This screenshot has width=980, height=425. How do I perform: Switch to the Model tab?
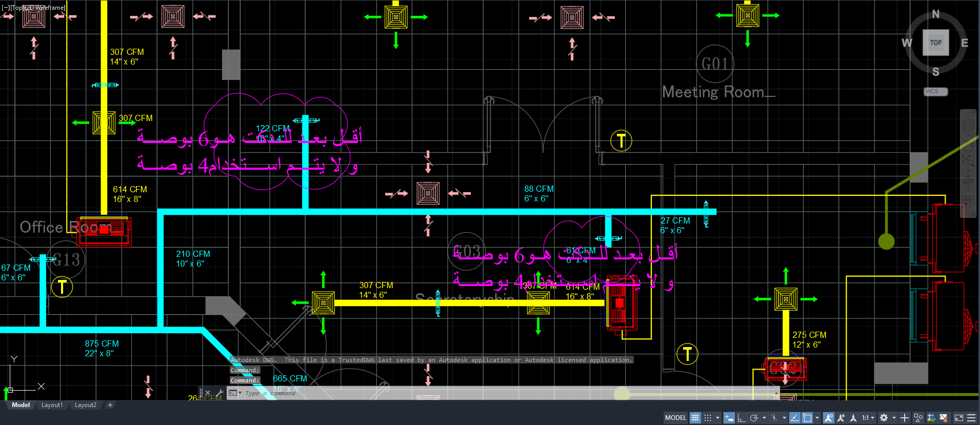click(x=21, y=405)
